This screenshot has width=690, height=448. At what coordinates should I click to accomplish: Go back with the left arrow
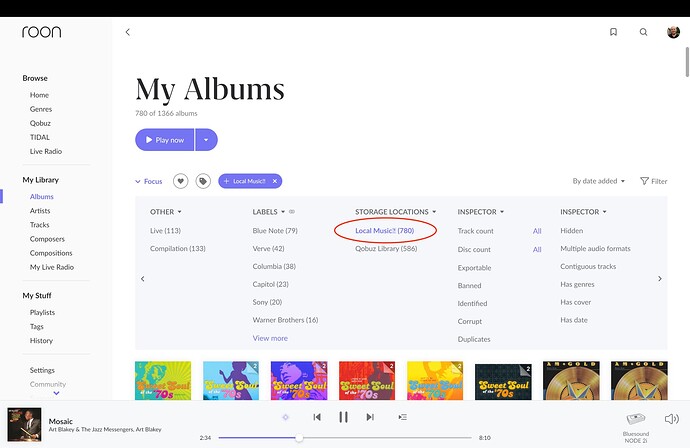[x=128, y=32]
